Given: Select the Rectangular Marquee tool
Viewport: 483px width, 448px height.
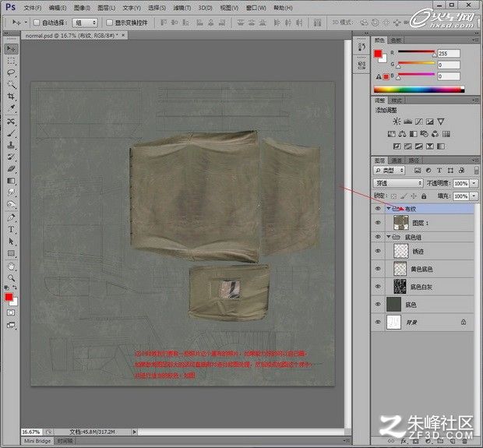Looking at the screenshot, I should [x=11, y=61].
